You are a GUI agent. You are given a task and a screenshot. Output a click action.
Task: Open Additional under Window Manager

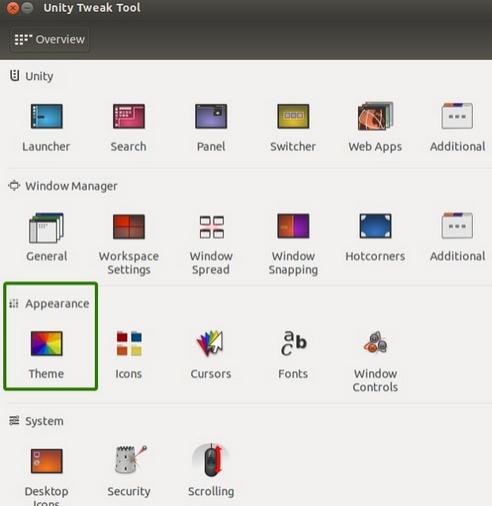(457, 226)
